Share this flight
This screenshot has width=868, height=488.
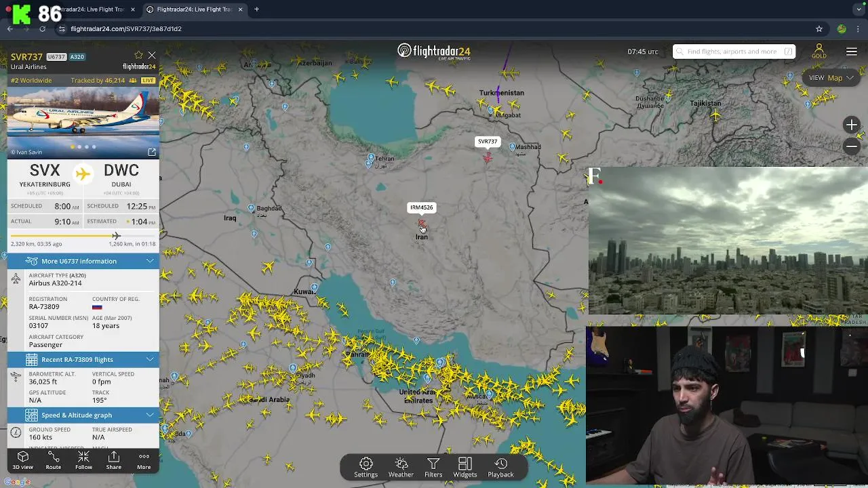click(x=113, y=460)
